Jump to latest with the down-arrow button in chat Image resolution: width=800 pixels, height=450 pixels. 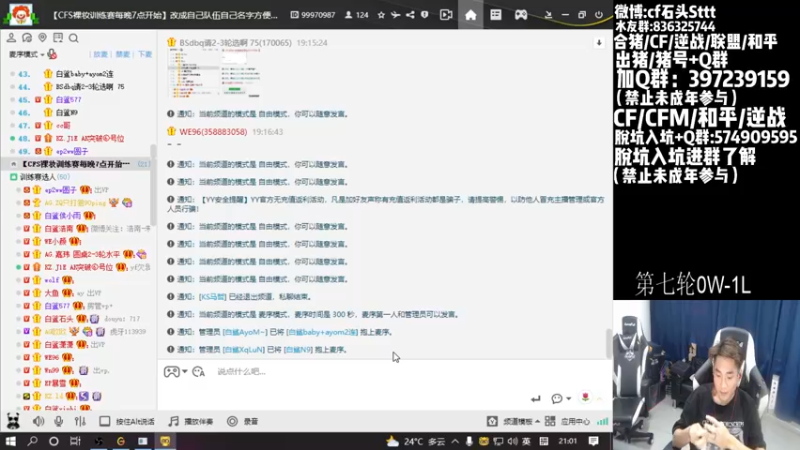(x=599, y=43)
